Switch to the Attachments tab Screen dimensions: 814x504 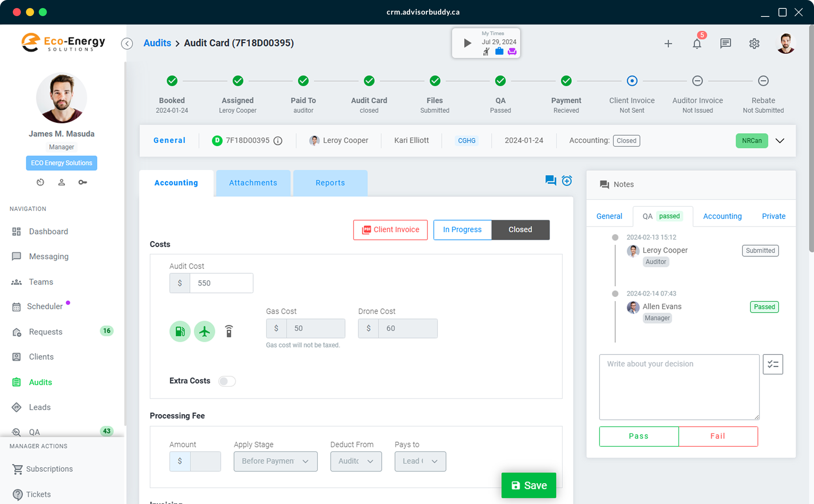pos(253,183)
